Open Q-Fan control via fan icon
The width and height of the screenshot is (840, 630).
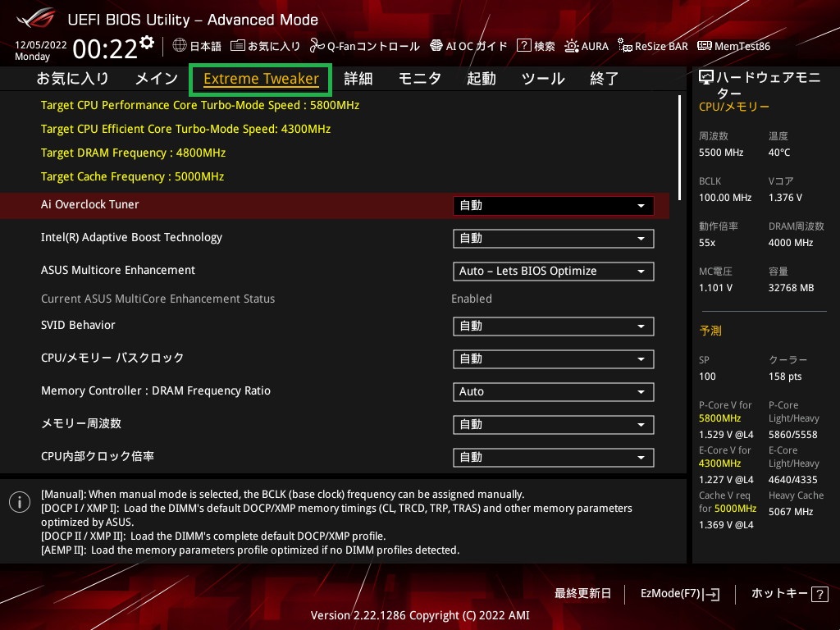pos(317,46)
